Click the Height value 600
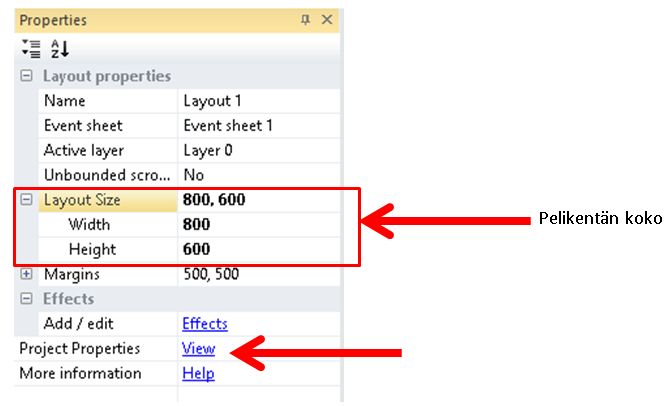Screen dimensions: 669x406 tap(258, 249)
